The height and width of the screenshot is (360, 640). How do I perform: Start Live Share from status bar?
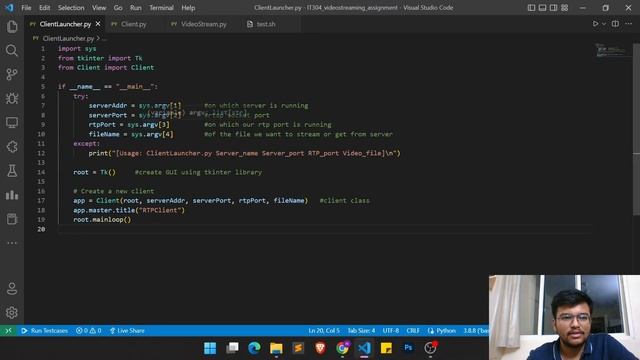[127, 331]
